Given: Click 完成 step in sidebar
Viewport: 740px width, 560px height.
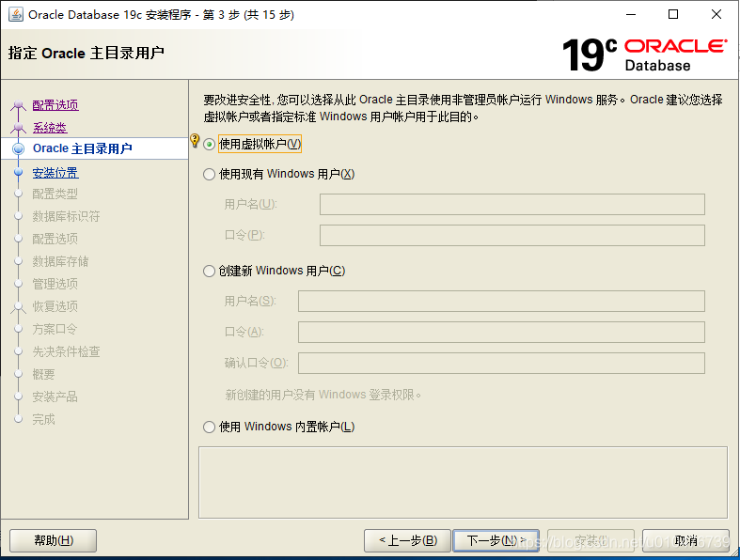Looking at the screenshot, I should pyautogui.click(x=43, y=419).
